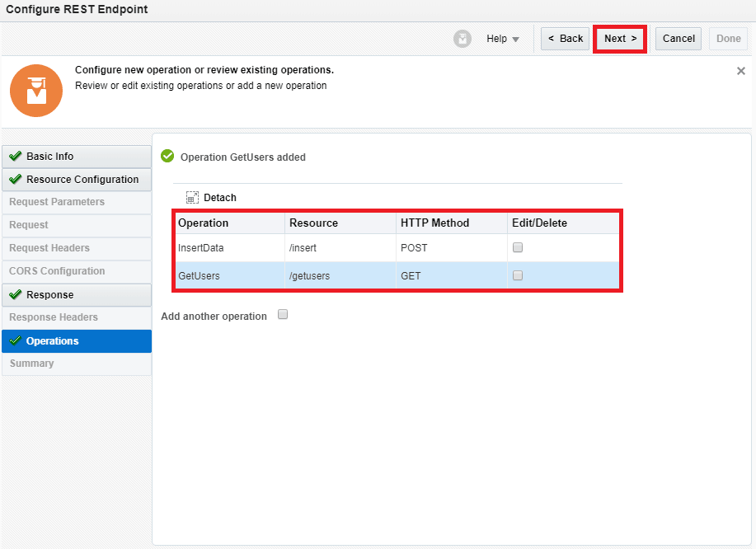Open the Help dropdown menu

502,39
